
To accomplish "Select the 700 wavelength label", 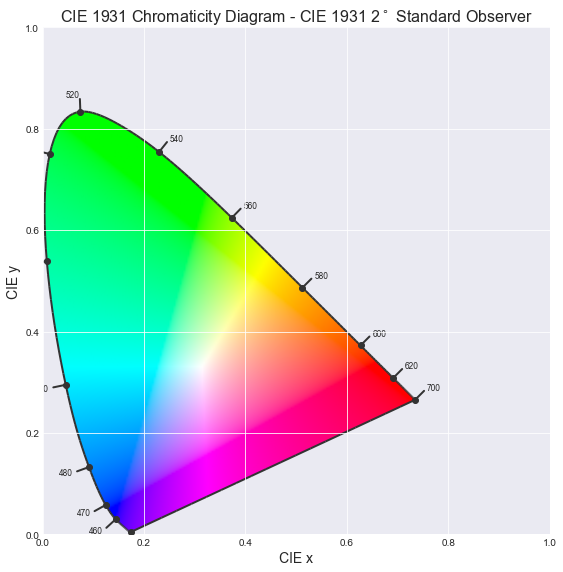I will [433, 388].
